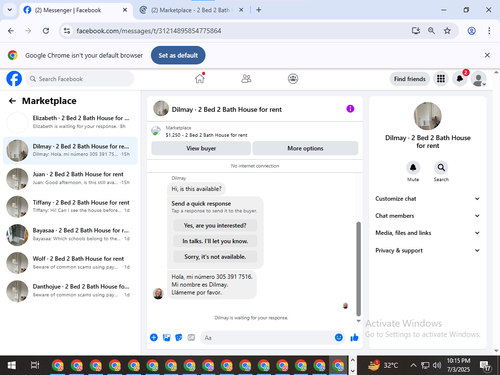The image size is (500, 375).
Task: Choose a GIF from the composer
Action: click(x=191, y=337)
